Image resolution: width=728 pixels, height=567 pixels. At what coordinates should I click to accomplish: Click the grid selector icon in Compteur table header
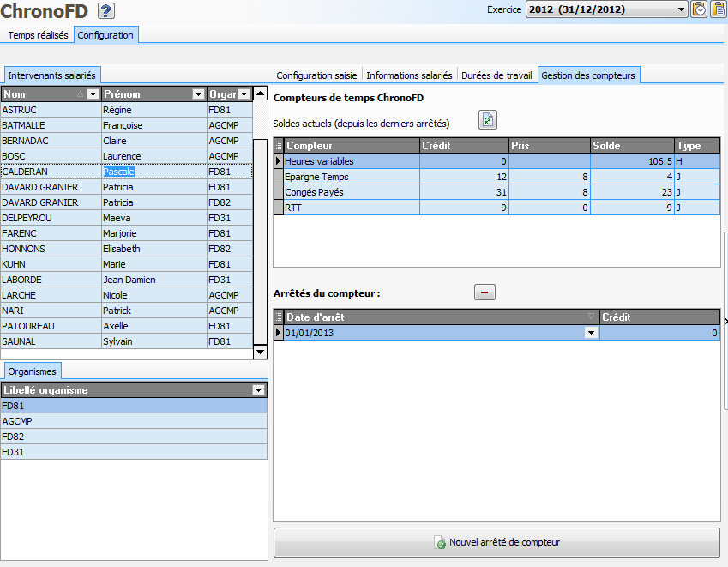(x=279, y=145)
